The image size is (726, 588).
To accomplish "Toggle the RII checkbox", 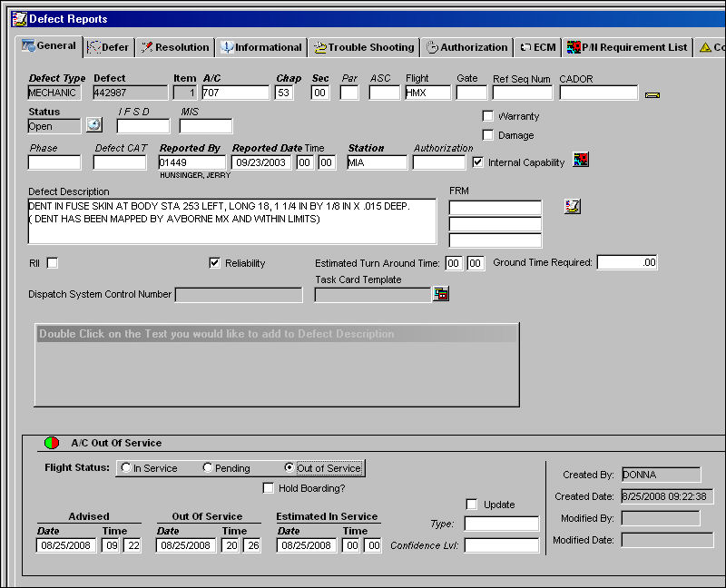I will click(53, 263).
